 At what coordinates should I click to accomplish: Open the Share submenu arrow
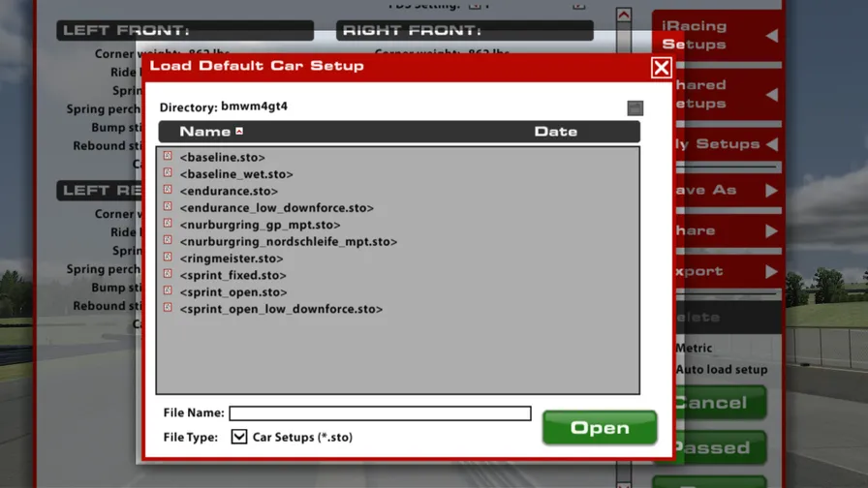tap(772, 230)
